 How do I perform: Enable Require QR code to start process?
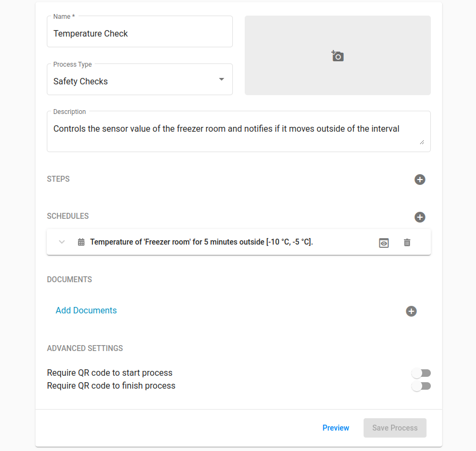pyautogui.click(x=421, y=373)
